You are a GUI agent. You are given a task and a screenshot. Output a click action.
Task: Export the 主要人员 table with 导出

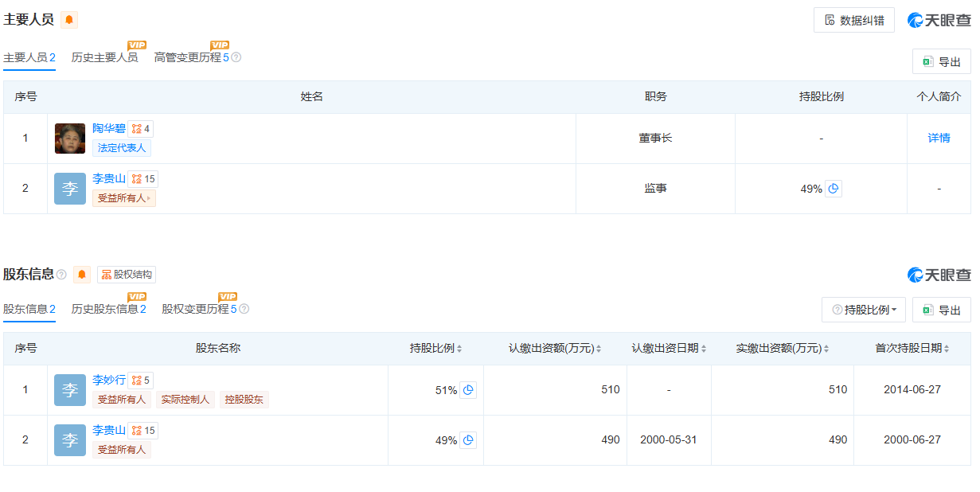click(941, 61)
